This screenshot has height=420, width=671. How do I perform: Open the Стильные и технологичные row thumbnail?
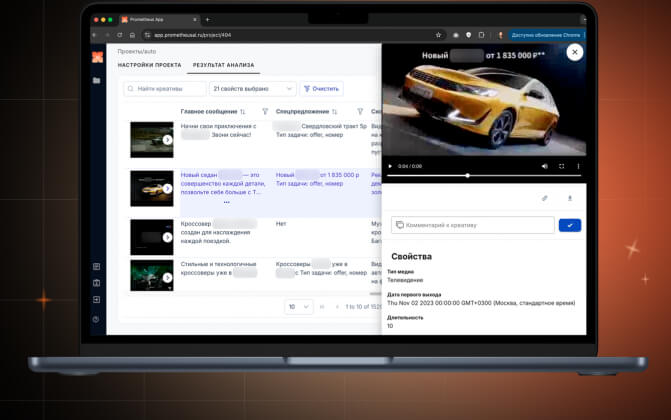tap(152, 275)
